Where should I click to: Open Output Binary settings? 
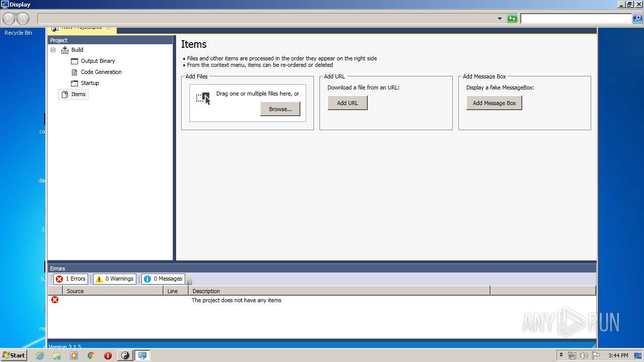click(98, 61)
